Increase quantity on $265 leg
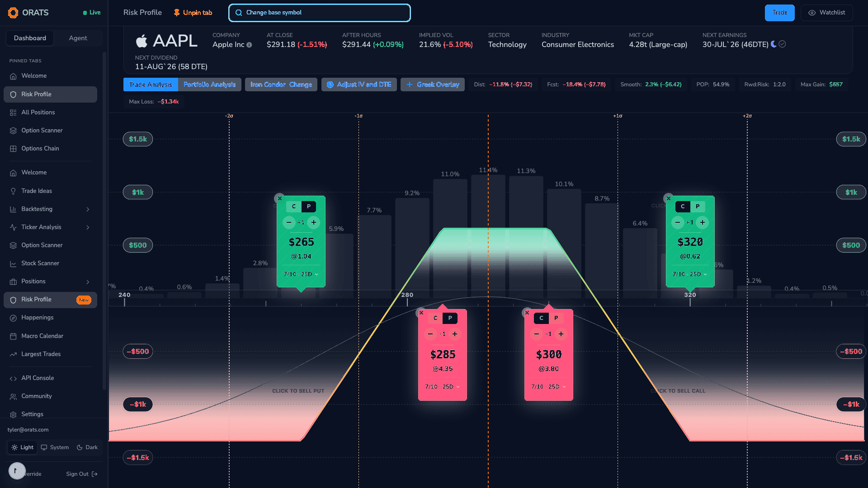This screenshot has width=868, height=488. [x=313, y=222]
